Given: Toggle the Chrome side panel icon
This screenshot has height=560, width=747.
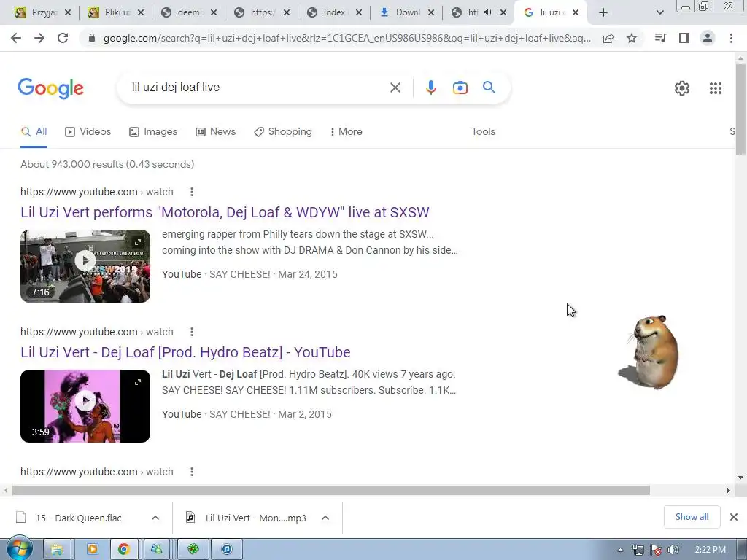Looking at the screenshot, I should click(x=684, y=38).
